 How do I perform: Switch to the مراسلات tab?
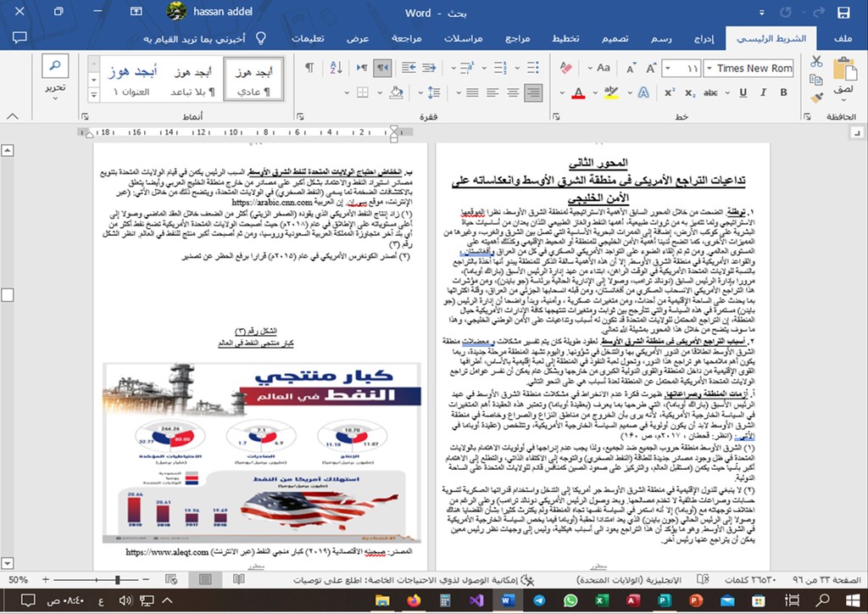tap(463, 38)
